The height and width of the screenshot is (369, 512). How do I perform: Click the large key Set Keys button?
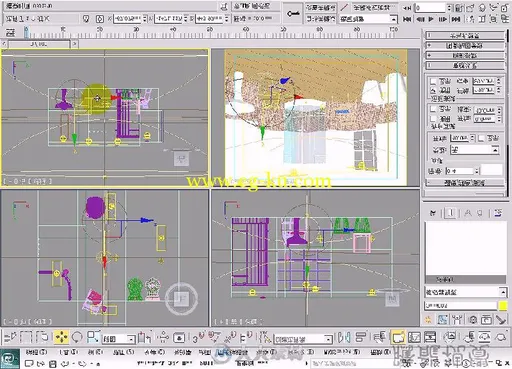(293, 13)
